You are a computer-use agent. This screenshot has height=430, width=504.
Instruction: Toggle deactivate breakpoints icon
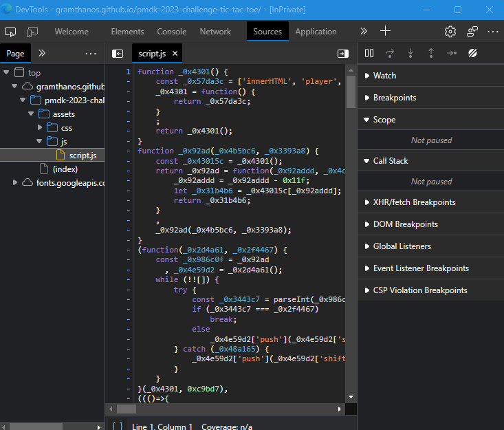point(473,53)
